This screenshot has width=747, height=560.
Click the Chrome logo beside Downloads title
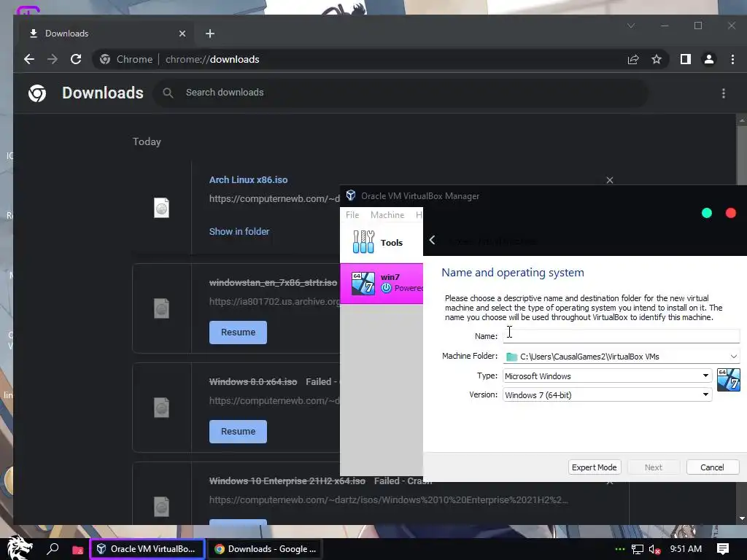pos(37,93)
